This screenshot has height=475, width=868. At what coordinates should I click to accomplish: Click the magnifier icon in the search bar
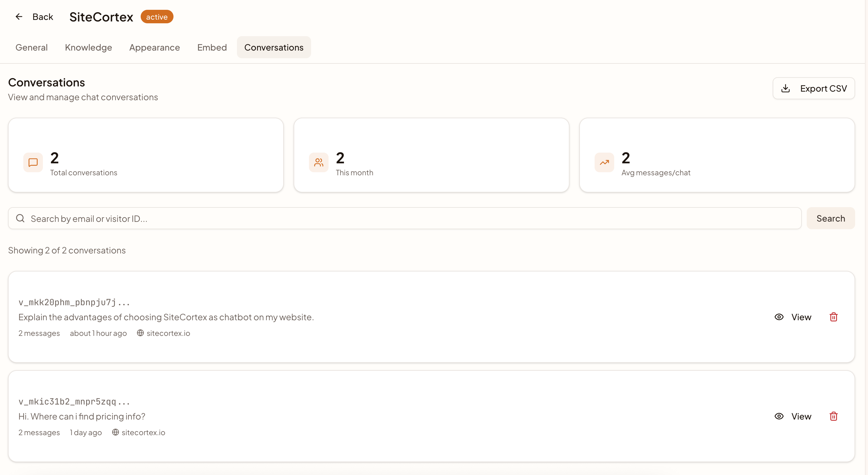coord(20,218)
